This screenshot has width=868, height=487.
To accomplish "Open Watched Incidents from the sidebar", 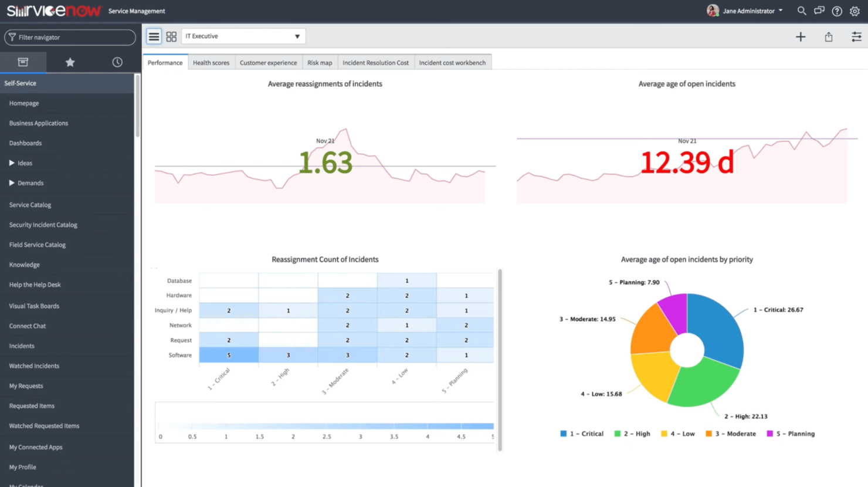I will coord(33,366).
